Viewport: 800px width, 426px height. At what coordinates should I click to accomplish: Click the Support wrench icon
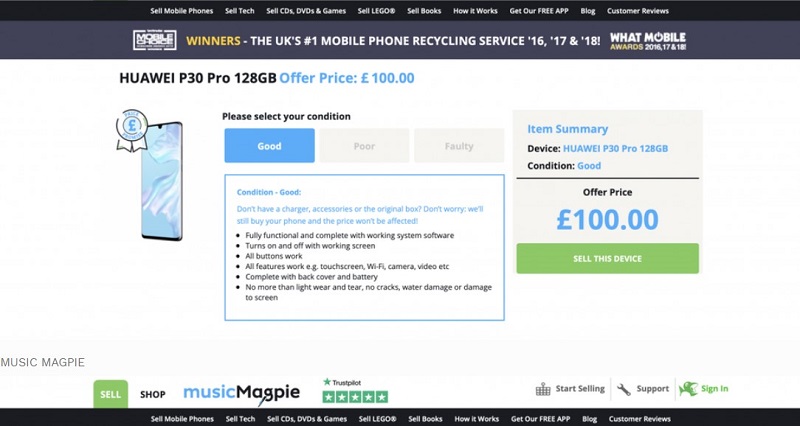click(624, 389)
